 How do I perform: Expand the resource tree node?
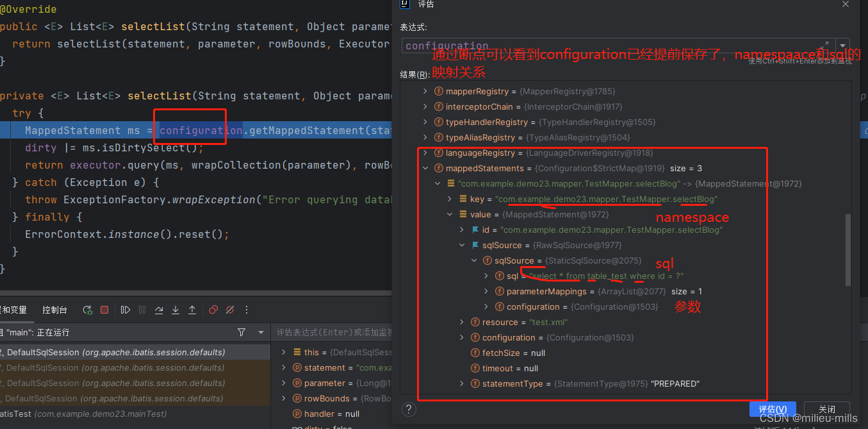461,322
